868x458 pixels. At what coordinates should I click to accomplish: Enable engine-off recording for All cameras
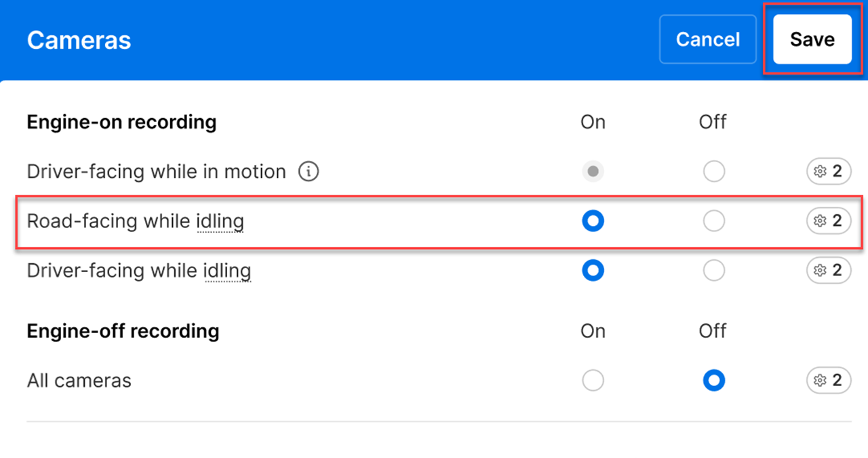pyautogui.click(x=593, y=381)
